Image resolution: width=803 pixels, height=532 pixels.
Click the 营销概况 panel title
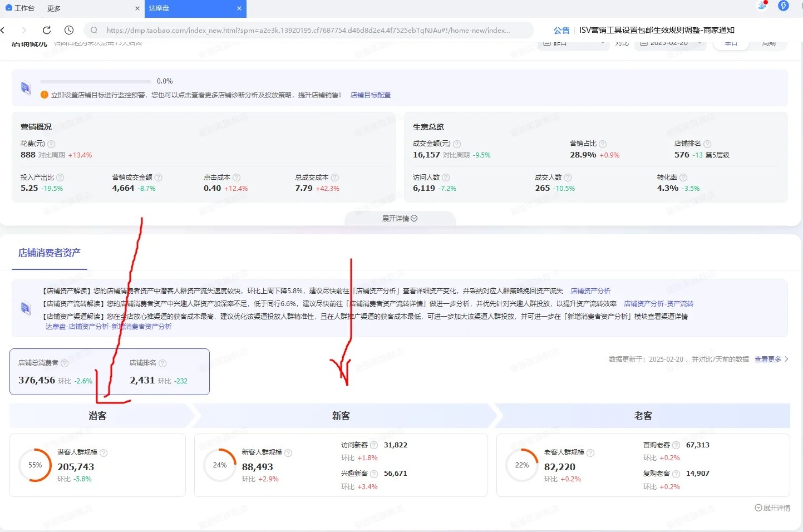point(36,127)
